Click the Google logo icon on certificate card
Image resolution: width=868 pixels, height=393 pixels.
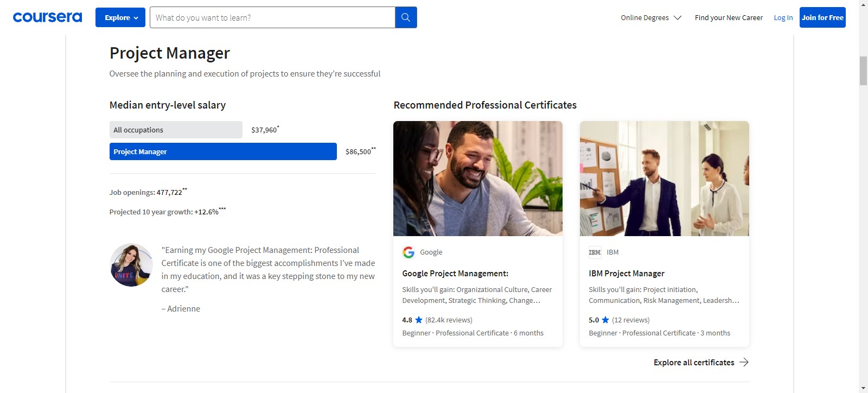click(409, 252)
